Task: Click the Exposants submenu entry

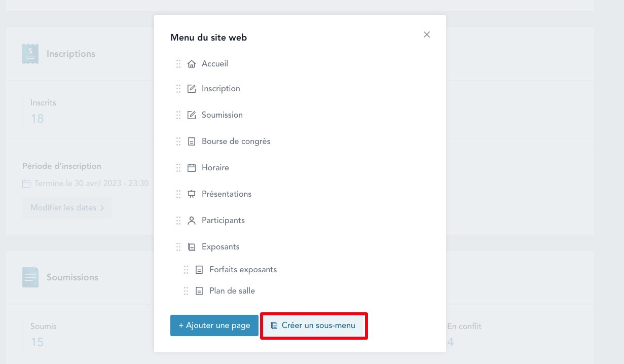Action: (221, 247)
